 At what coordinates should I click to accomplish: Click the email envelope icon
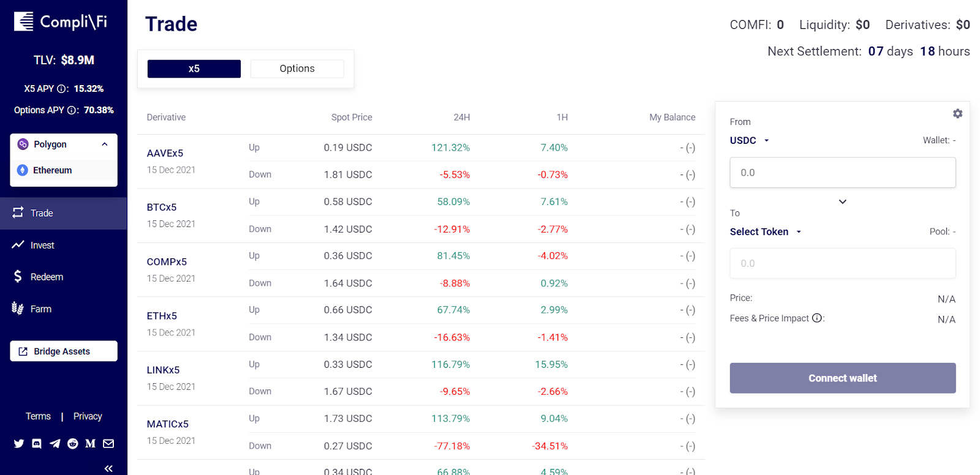tap(108, 444)
